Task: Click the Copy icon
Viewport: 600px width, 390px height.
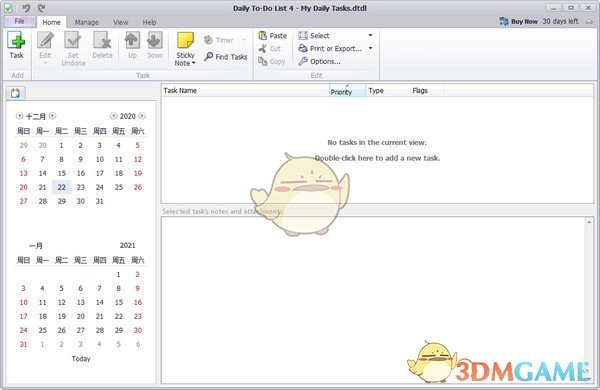Action: tap(262, 61)
